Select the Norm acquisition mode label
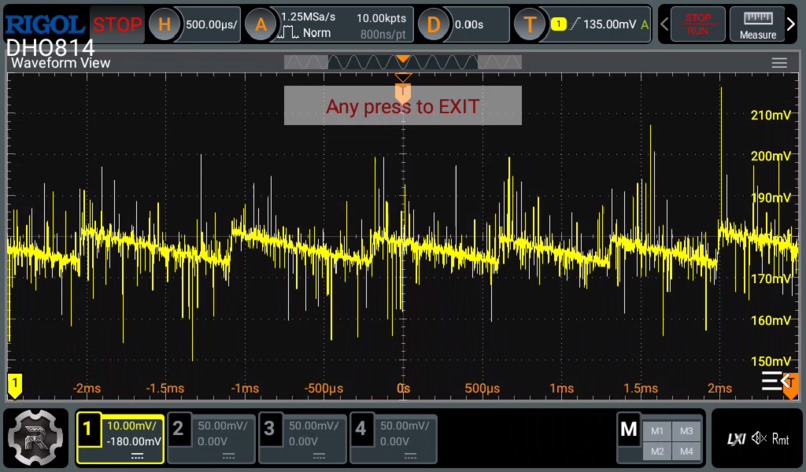The image size is (806, 472). coord(317,33)
